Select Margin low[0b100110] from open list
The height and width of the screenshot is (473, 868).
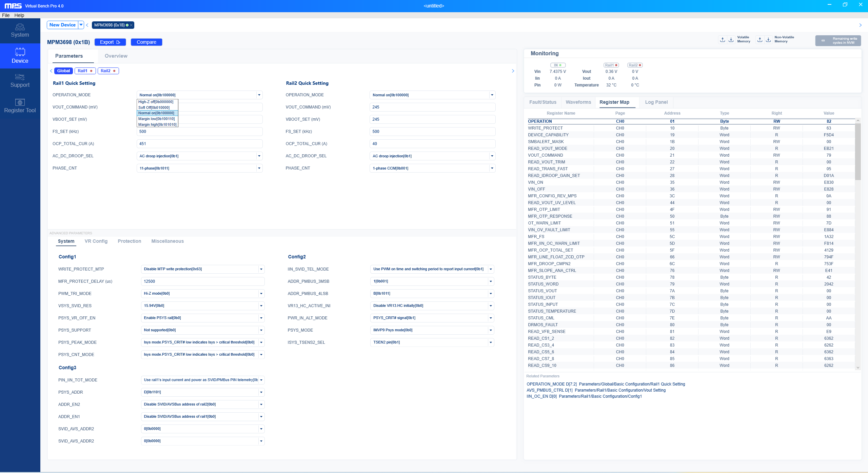(x=157, y=119)
